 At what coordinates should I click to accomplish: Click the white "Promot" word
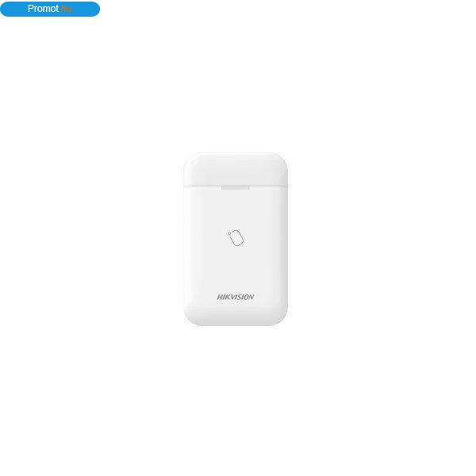(43, 9)
